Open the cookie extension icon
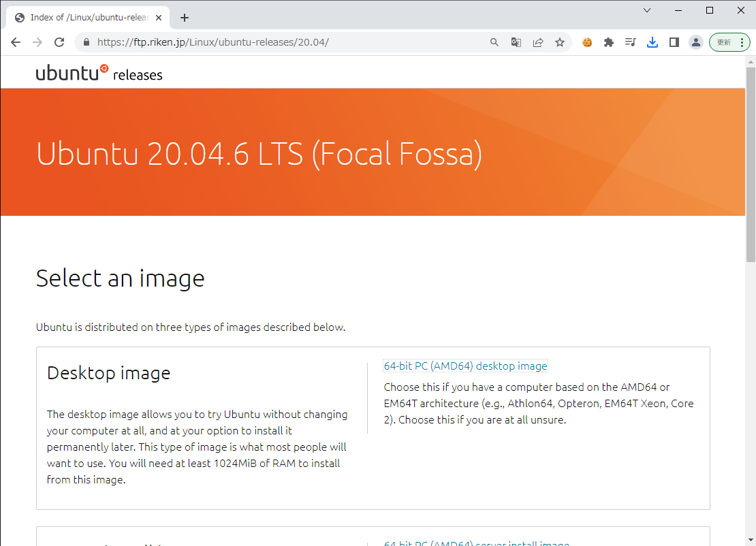 (x=587, y=42)
